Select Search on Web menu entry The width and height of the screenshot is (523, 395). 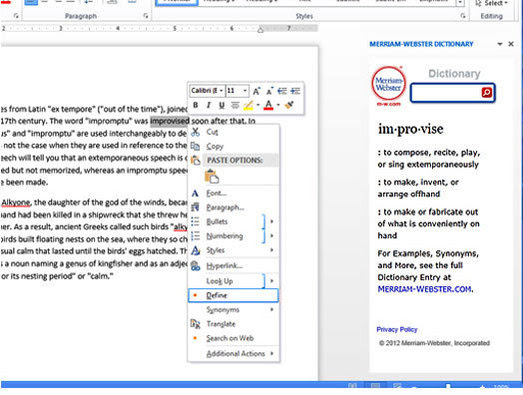pos(233,338)
